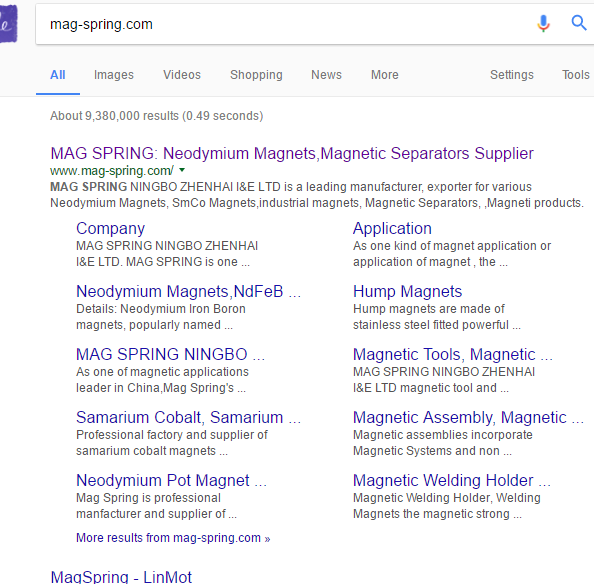This screenshot has width=594, height=584.
Task: Click the www.mag-spring.com/ green URL
Action: [112, 171]
